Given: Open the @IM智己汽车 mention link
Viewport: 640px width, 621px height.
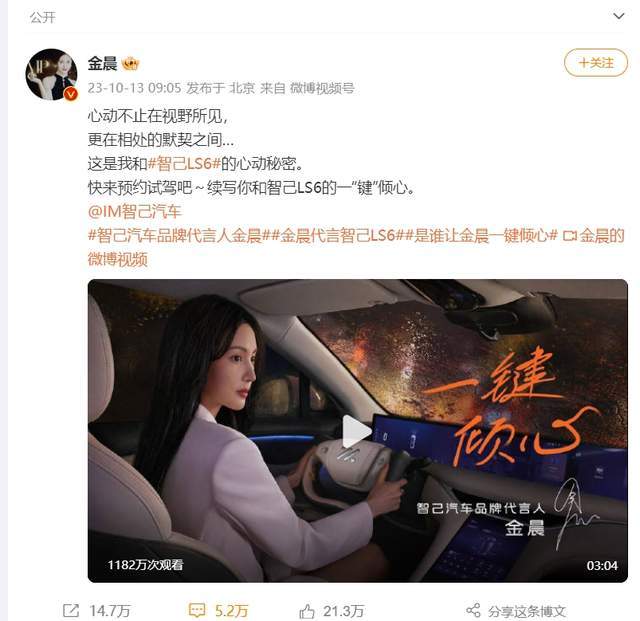Looking at the screenshot, I should tap(135, 211).
